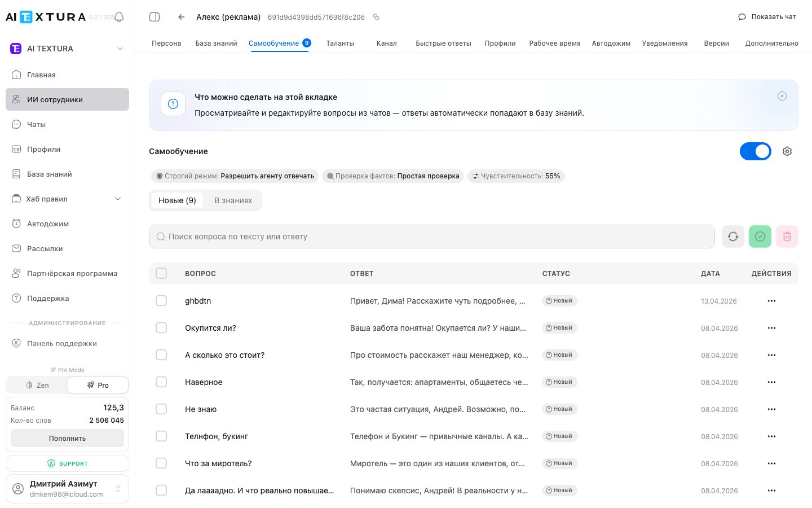
Task: Click the Пополнить balance button
Action: click(x=67, y=438)
